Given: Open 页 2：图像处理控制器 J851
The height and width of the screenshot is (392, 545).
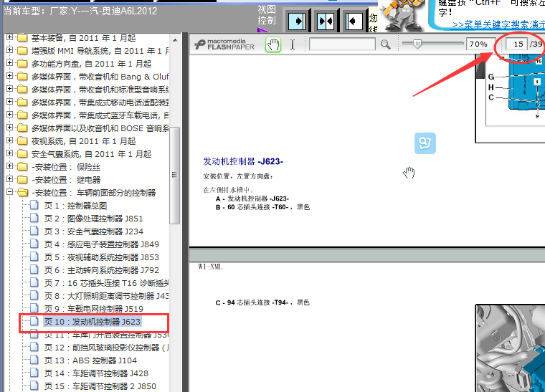Looking at the screenshot, I should (x=93, y=219).
